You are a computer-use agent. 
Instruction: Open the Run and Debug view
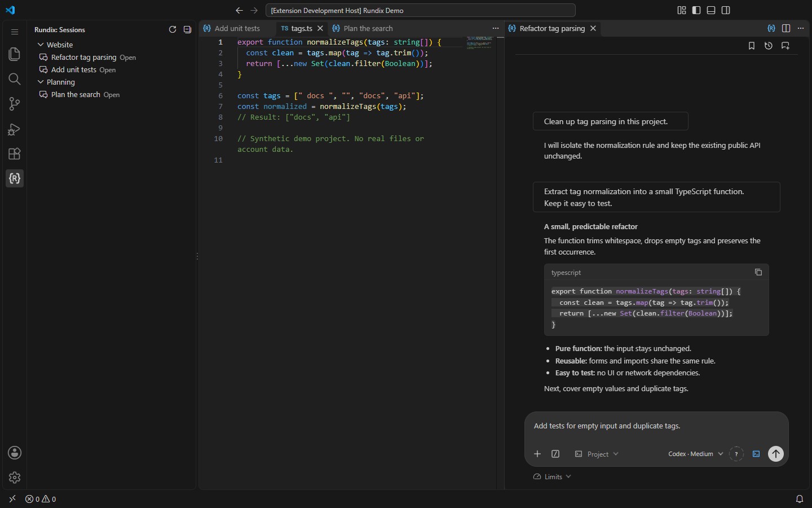coord(15,129)
